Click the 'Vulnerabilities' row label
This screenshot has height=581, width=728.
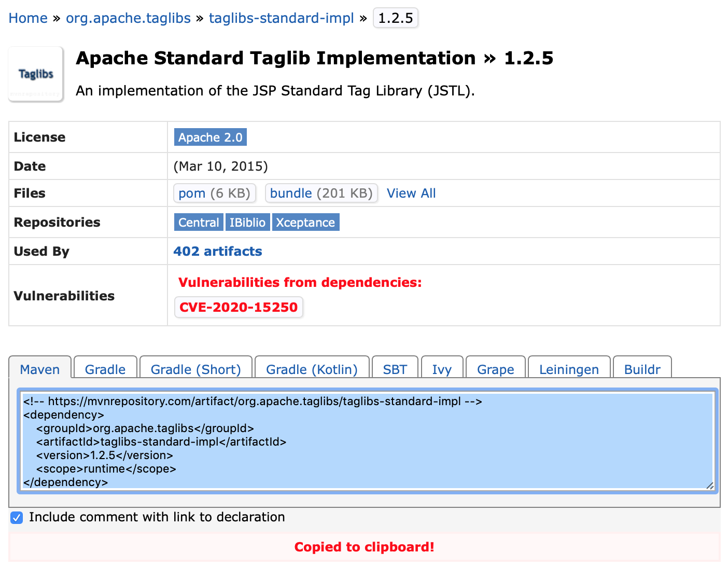(x=64, y=296)
